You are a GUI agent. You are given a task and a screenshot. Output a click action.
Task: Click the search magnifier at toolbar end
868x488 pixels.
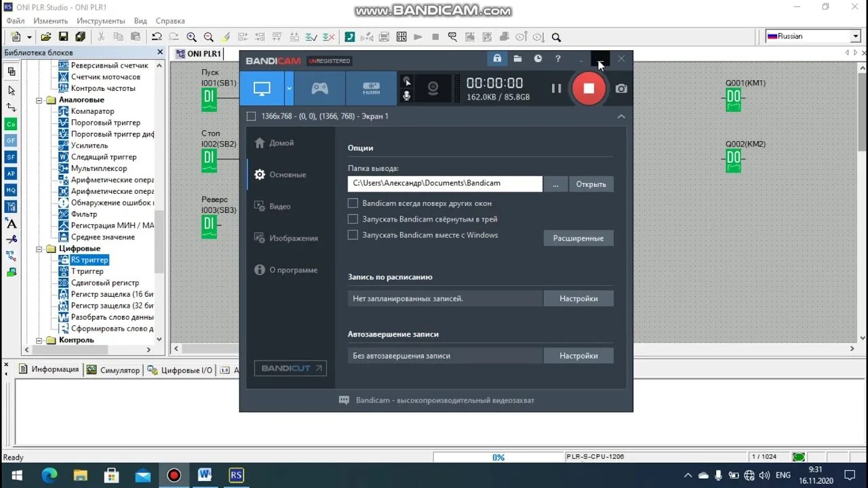556,37
